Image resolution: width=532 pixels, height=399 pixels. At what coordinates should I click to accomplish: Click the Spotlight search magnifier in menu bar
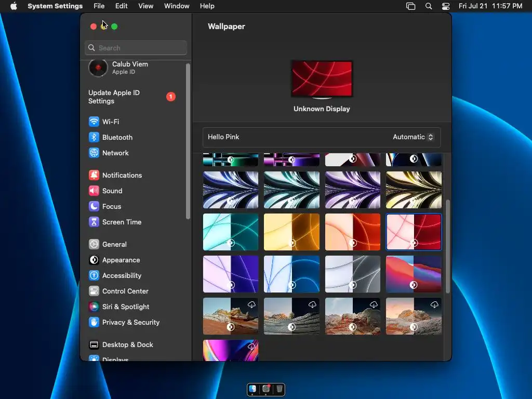pyautogui.click(x=429, y=6)
